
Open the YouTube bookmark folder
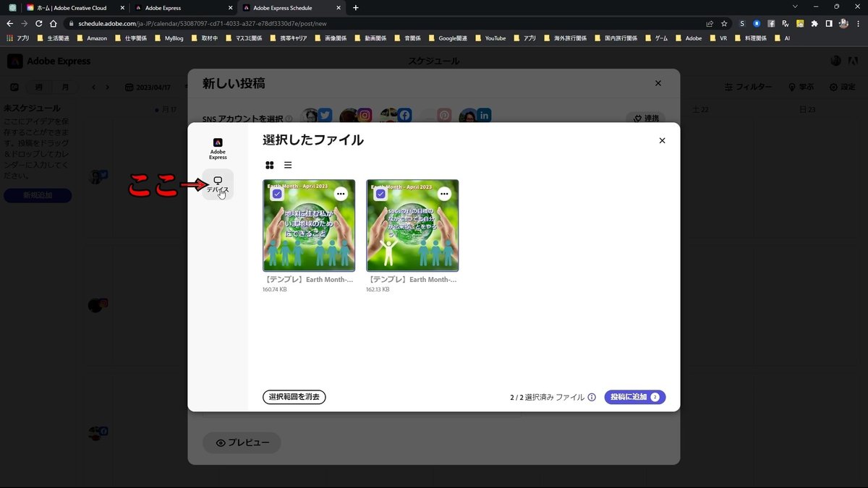pyautogui.click(x=490, y=38)
